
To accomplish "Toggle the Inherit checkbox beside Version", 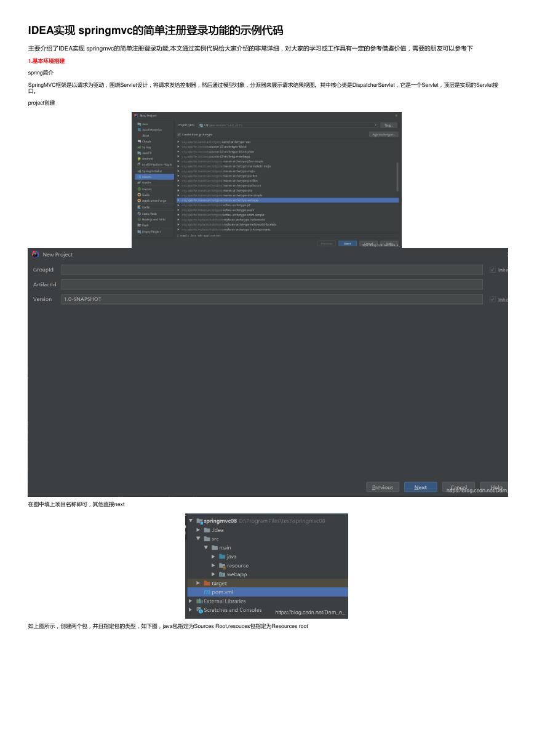I will [x=493, y=299].
